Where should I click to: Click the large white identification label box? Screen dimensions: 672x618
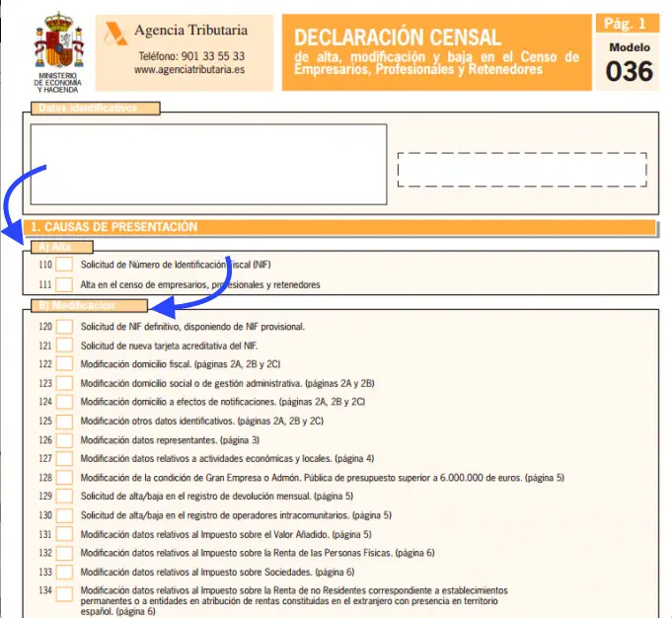(x=209, y=165)
